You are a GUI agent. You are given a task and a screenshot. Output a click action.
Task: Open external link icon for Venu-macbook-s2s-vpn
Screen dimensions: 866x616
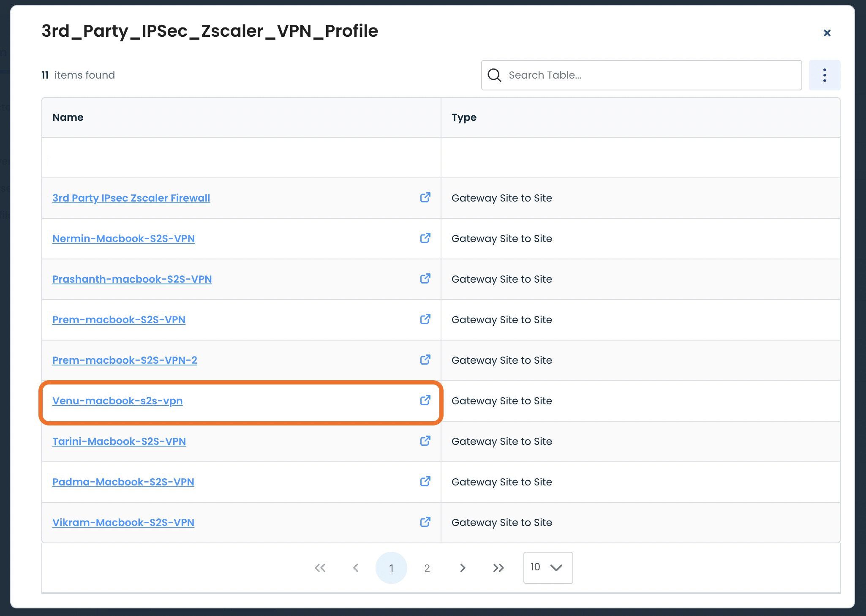425,401
